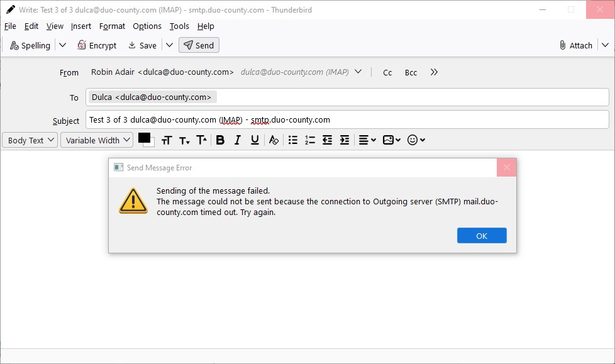Attach a file using Attach button
This screenshot has height=364, width=615.
(x=576, y=45)
